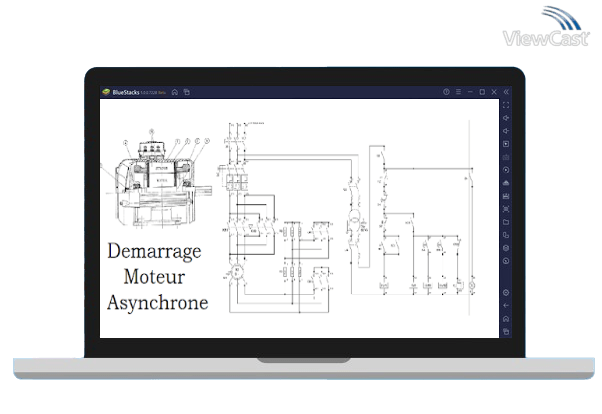
Task: Click the BlueStacks logo in the title bar
Action: point(106,92)
